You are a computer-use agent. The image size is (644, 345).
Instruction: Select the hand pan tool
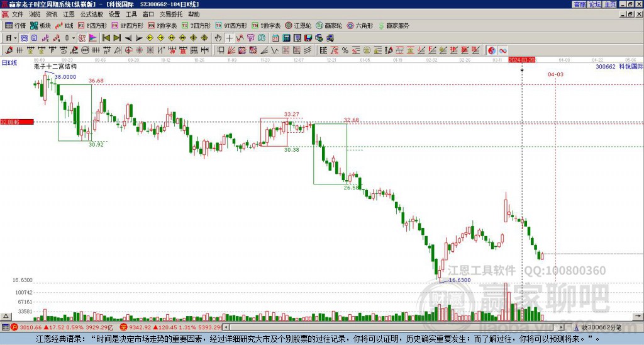click(218, 38)
